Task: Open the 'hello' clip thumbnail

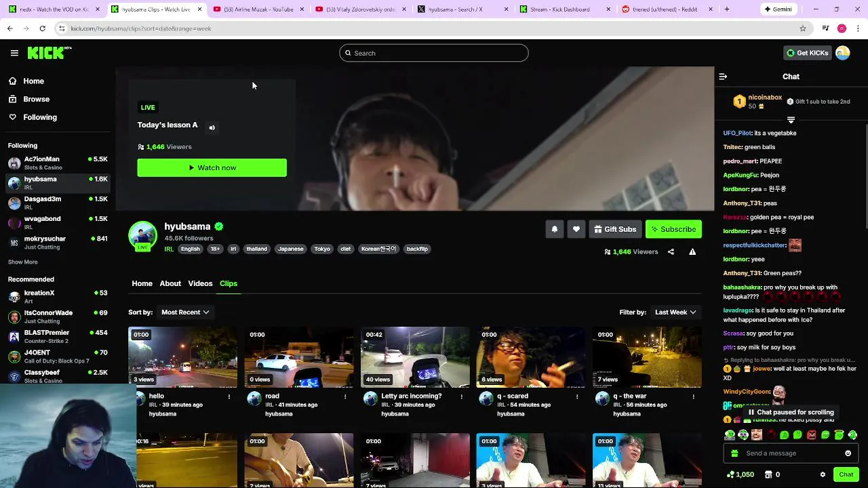Action: [183, 357]
